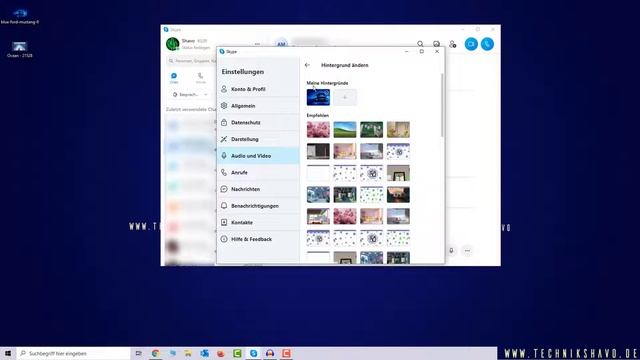
Task: Click the add person icon in chat header
Action: coord(452,44)
